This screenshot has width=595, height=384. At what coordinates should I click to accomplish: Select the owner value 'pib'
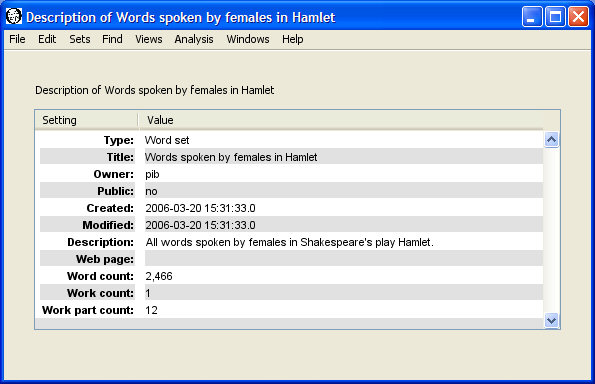[x=152, y=175]
